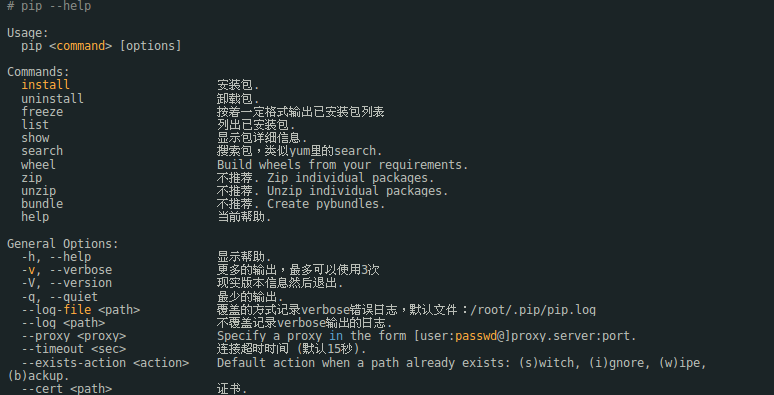Click the "wheel" command entry
This screenshot has height=395, width=774.
pyautogui.click(x=39, y=165)
